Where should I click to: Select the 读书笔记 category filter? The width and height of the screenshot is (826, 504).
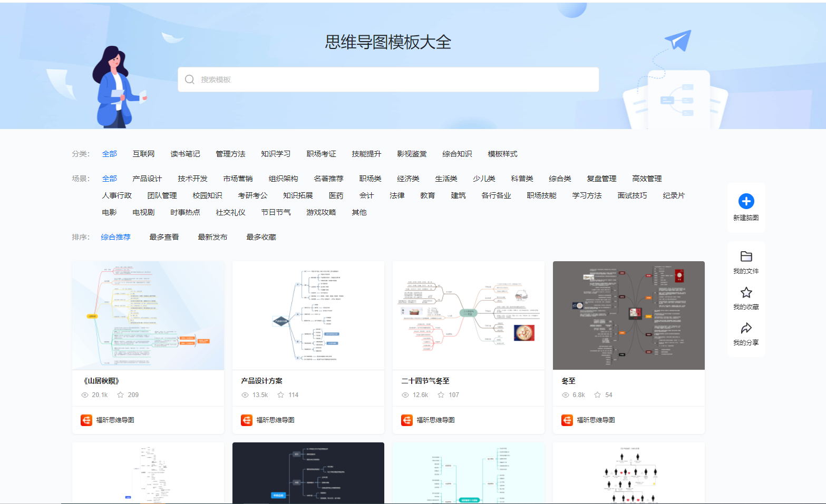186,154
